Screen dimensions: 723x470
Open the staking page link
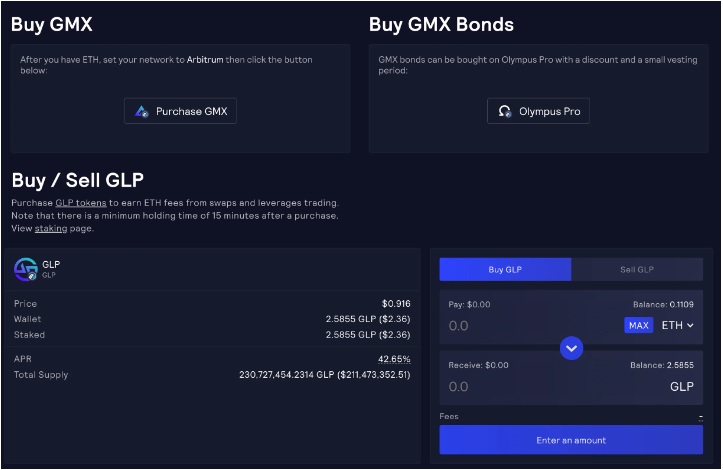pos(51,229)
